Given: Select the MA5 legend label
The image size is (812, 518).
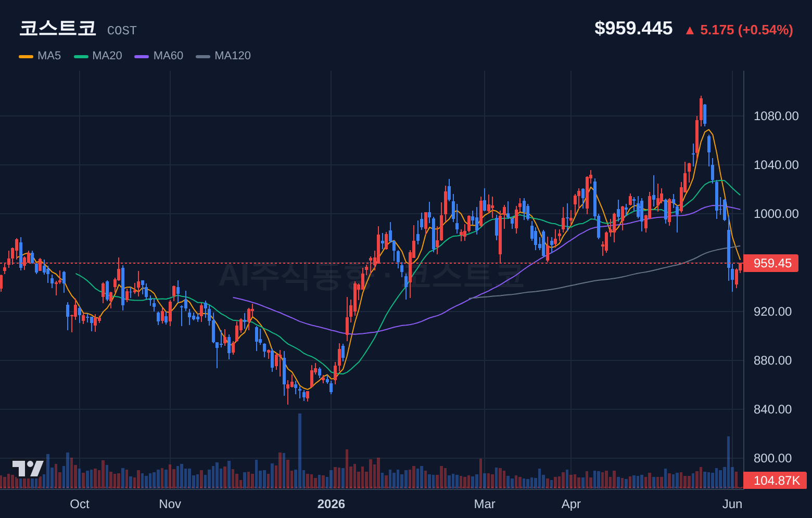Looking at the screenshot, I should coord(49,56).
